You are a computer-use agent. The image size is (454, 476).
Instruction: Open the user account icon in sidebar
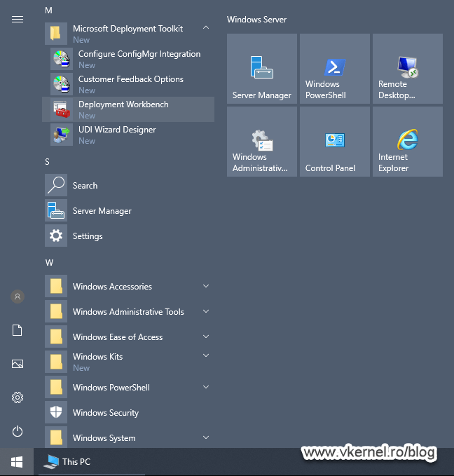[18, 297]
